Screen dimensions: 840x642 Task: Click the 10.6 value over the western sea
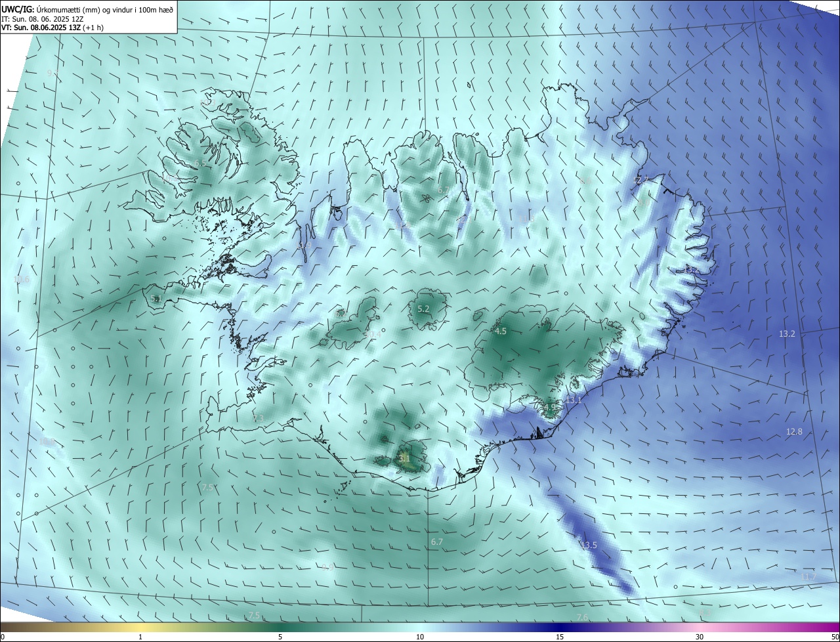click(x=22, y=280)
